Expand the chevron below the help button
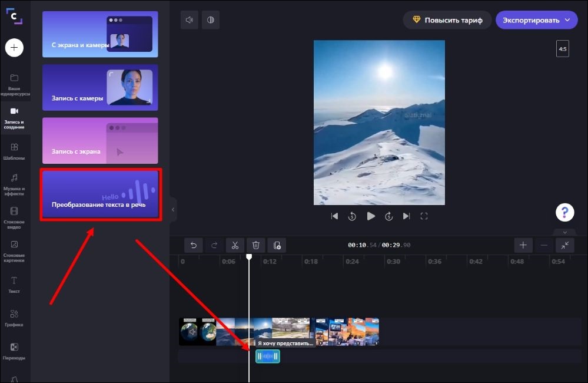588x383 pixels. [x=564, y=232]
